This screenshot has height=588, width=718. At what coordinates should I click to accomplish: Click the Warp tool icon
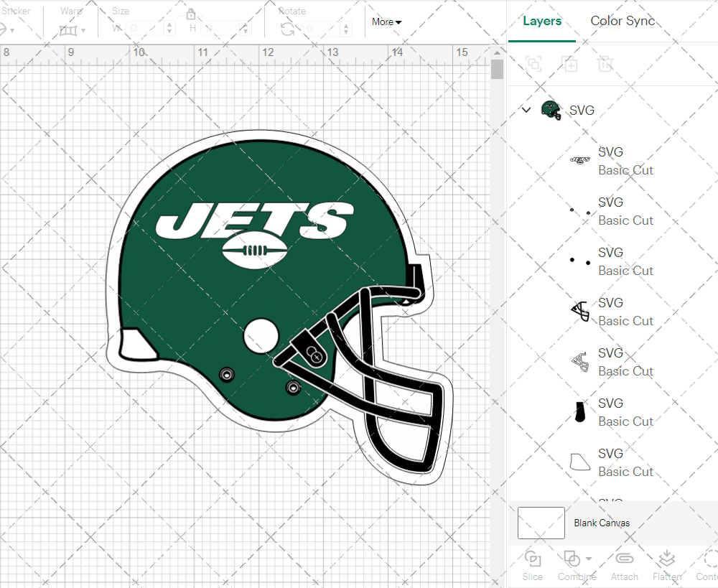(x=67, y=30)
